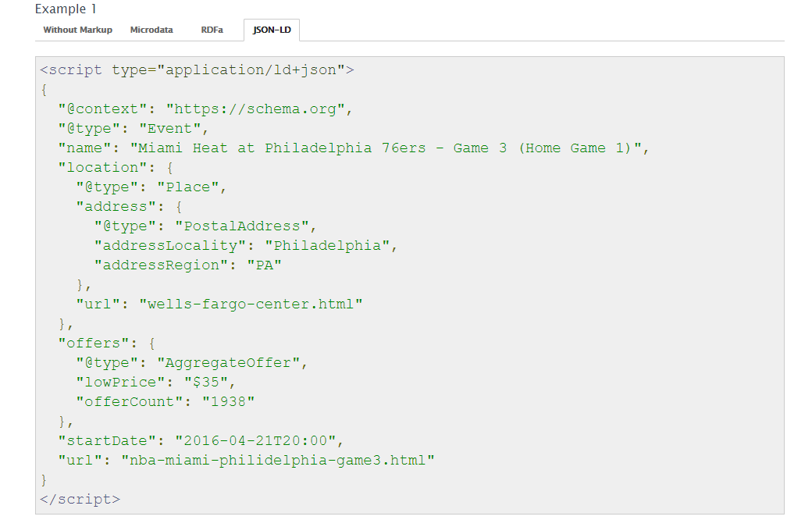Click the JSON-LD tab
812x527 pixels.
(x=272, y=30)
